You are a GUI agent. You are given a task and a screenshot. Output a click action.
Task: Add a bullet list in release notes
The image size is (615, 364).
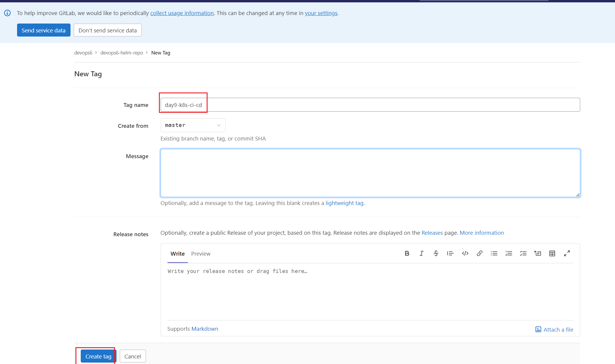click(x=494, y=253)
